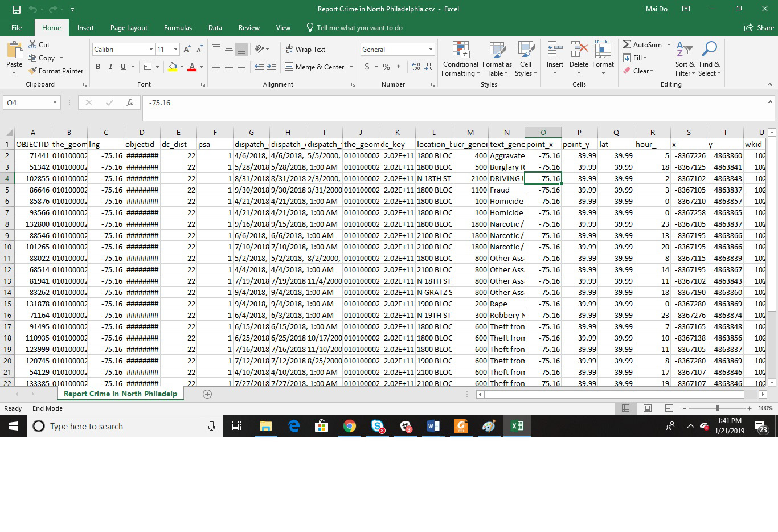
Task: Click the Share button
Action: click(759, 27)
